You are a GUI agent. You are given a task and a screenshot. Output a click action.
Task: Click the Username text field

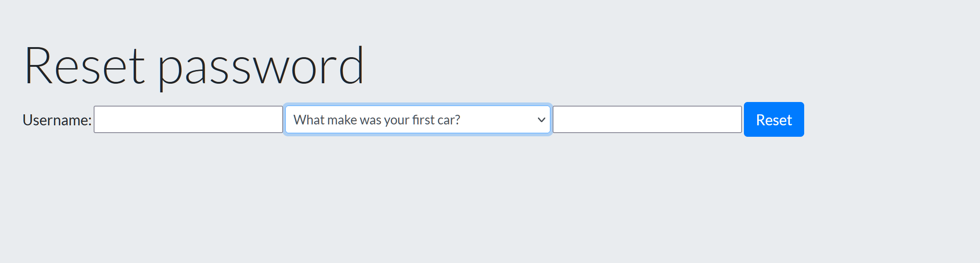pyautogui.click(x=188, y=119)
